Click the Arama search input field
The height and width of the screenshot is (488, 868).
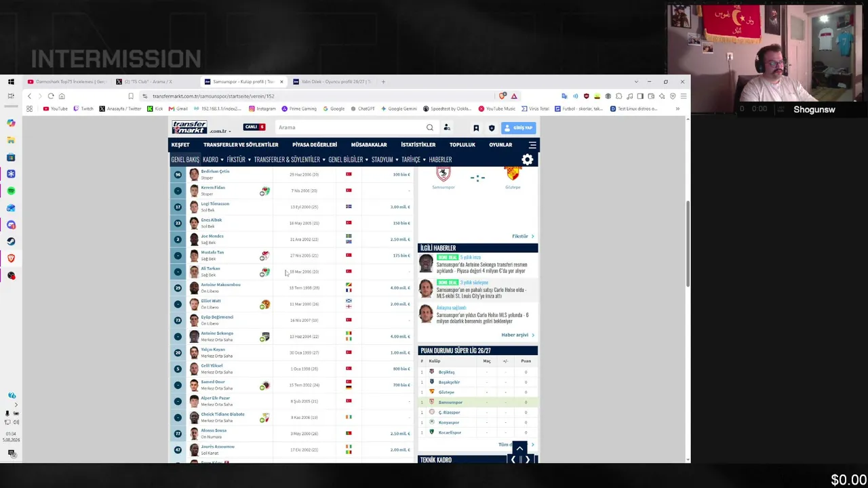click(x=349, y=127)
